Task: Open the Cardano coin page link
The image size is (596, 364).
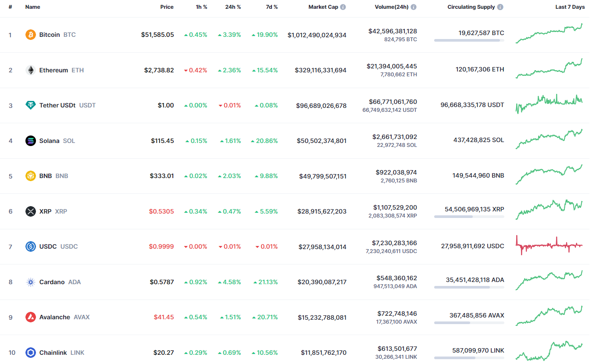Action: (52, 282)
